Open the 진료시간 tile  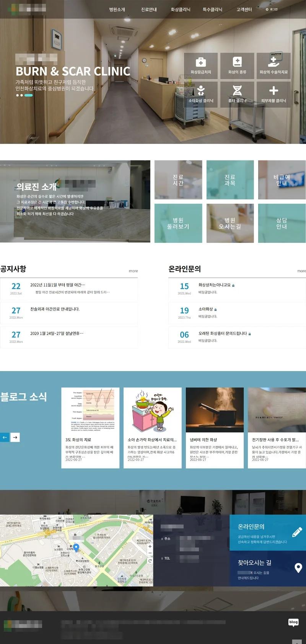tap(178, 180)
